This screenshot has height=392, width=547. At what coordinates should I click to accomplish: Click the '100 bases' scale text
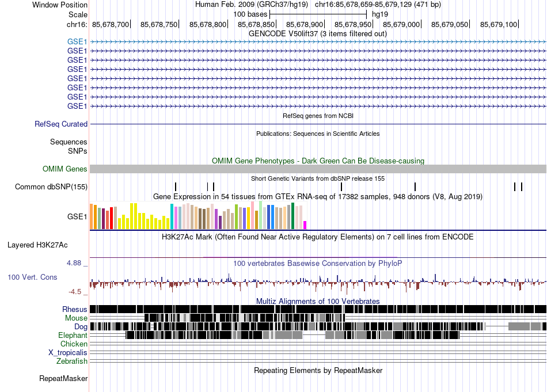250,14
